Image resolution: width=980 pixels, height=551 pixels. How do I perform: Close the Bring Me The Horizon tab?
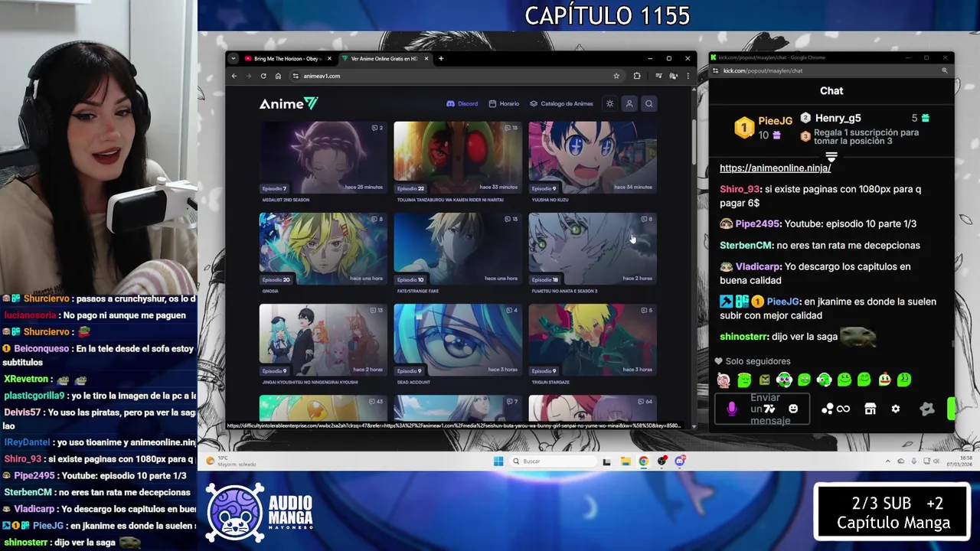click(x=330, y=58)
